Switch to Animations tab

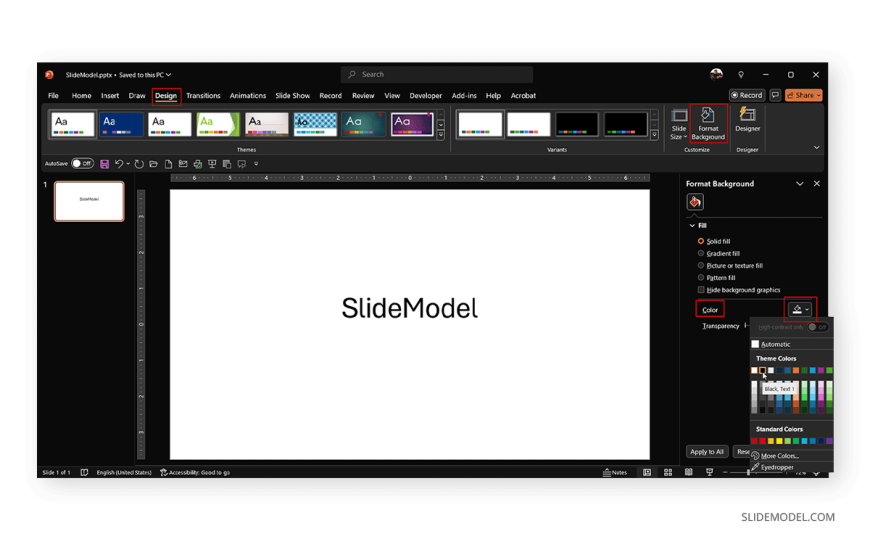pos(247,95)
